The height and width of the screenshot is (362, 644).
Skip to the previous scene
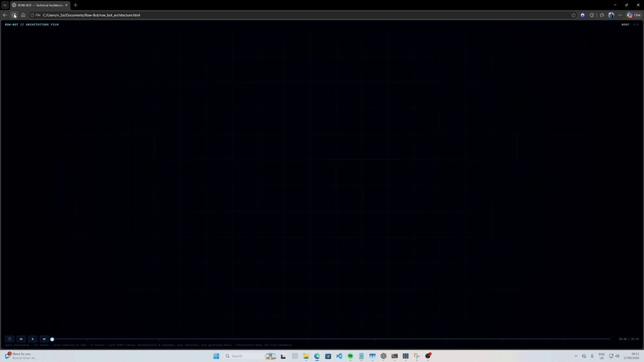21,339
